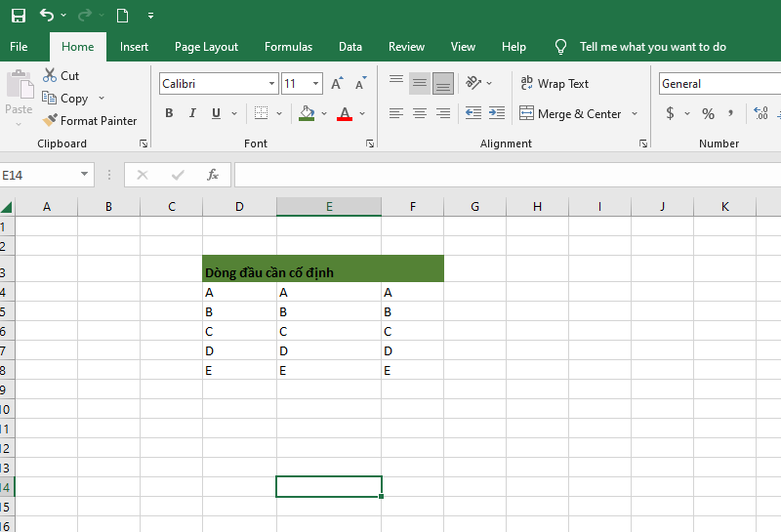Expand the borders options arrow

pyautogui.click(x=279, y=113)
